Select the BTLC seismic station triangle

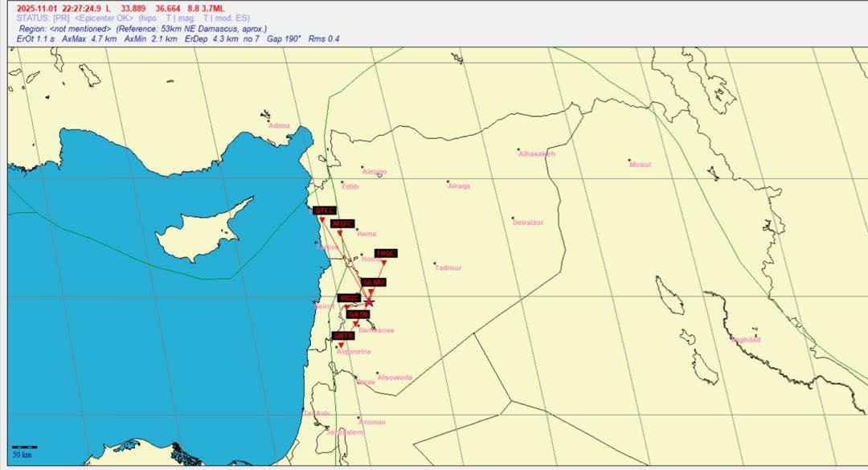coord(322,220)
